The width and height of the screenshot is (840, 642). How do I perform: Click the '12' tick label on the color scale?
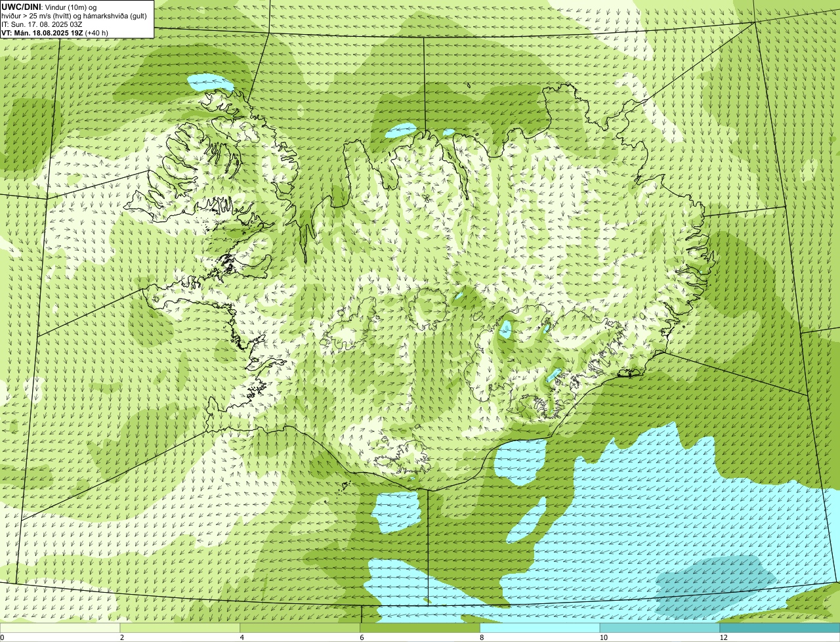click(x=723, y=637)
